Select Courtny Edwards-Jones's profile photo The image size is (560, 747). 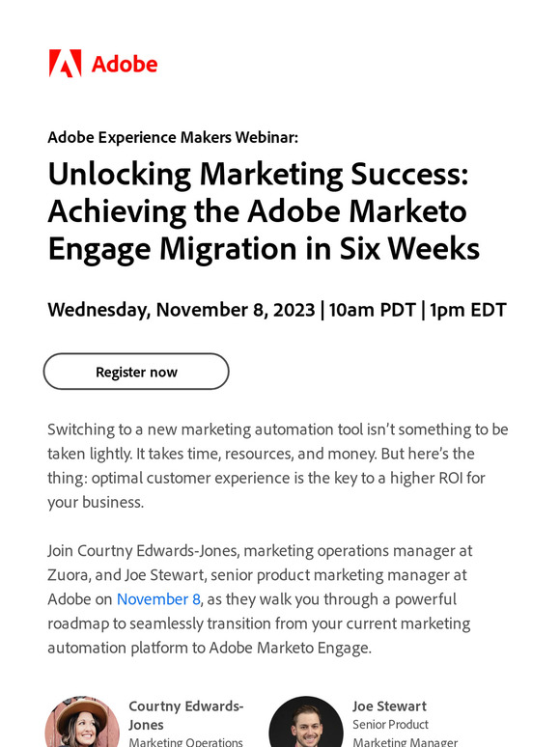click(x=82, y=722)
